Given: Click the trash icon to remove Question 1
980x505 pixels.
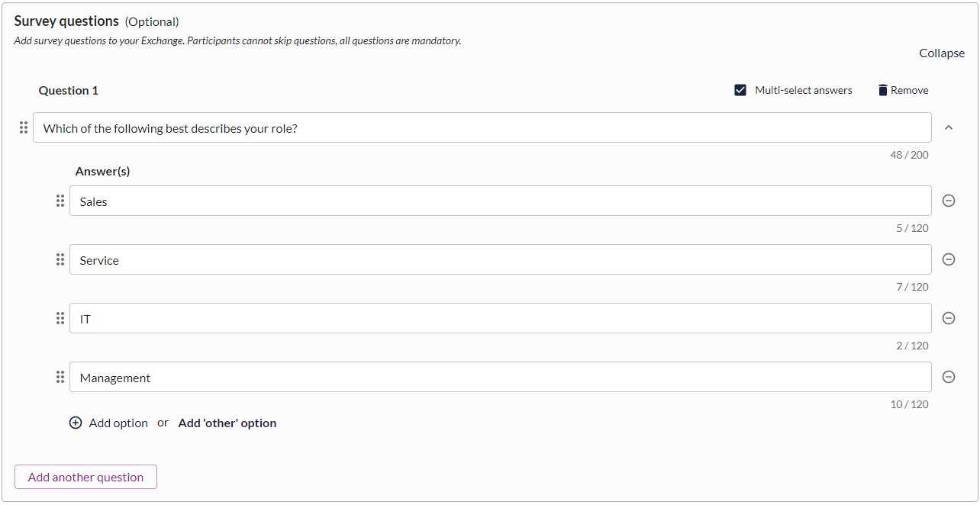Looking at the screenshot, I should [883, 90].
